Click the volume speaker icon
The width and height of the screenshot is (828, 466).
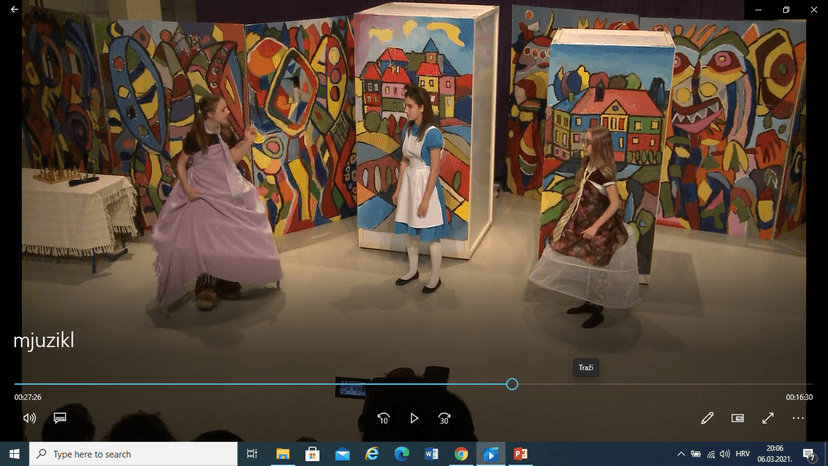pos(29,418)
